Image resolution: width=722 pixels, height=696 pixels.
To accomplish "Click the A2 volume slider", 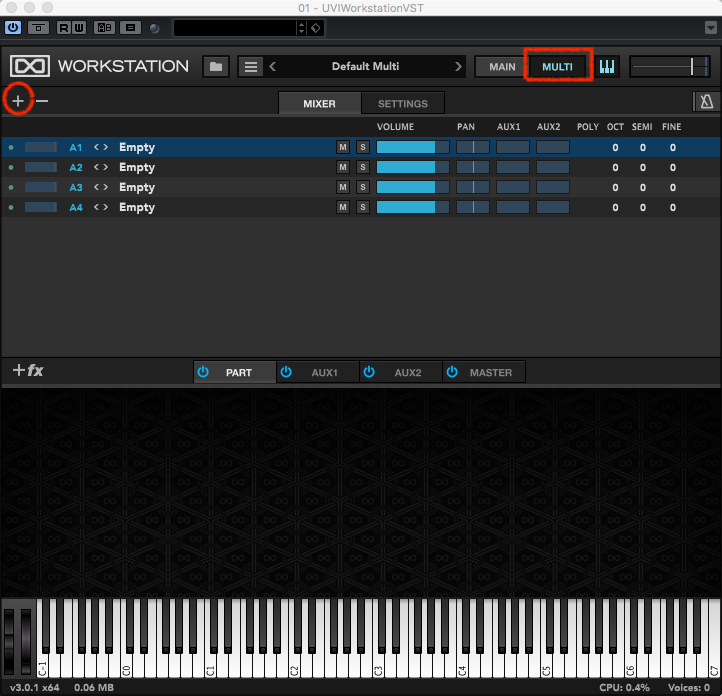I will pyautogui.click(x=413, y=167).
